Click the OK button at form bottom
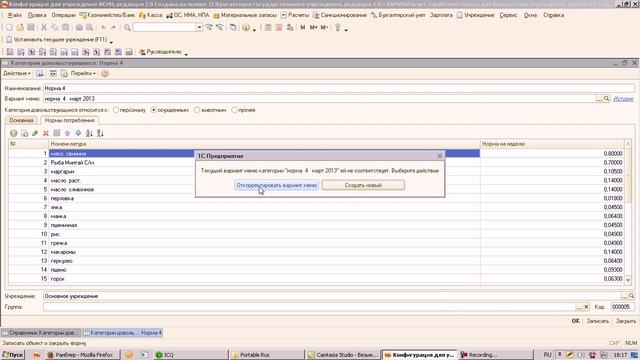The image size is (640, 360). pos(576,321)
